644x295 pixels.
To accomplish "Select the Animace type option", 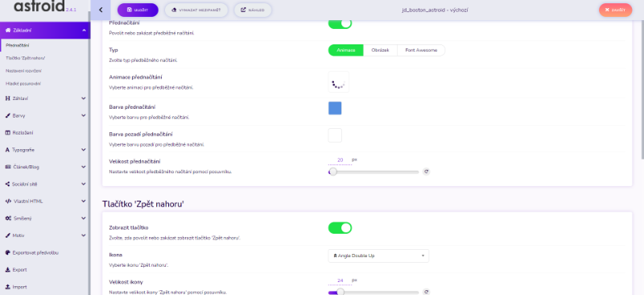I will pos(346,50).
